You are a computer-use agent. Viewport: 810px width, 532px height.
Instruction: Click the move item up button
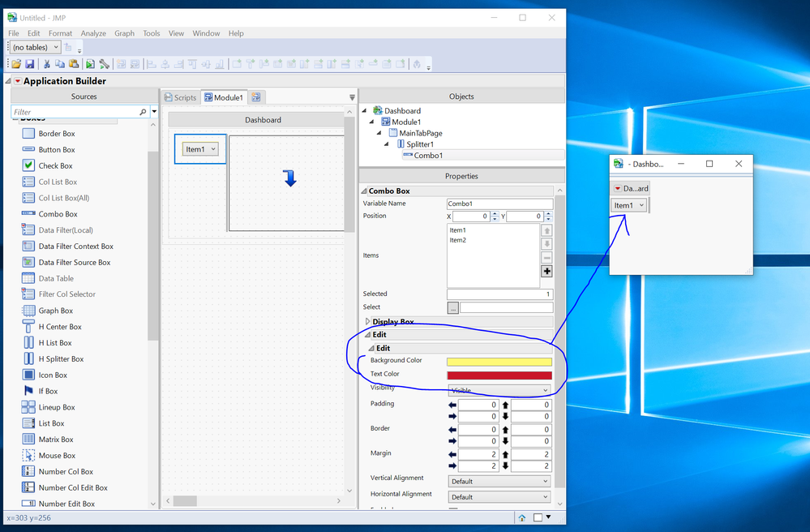pyautogui.click(x=546, y=230)
